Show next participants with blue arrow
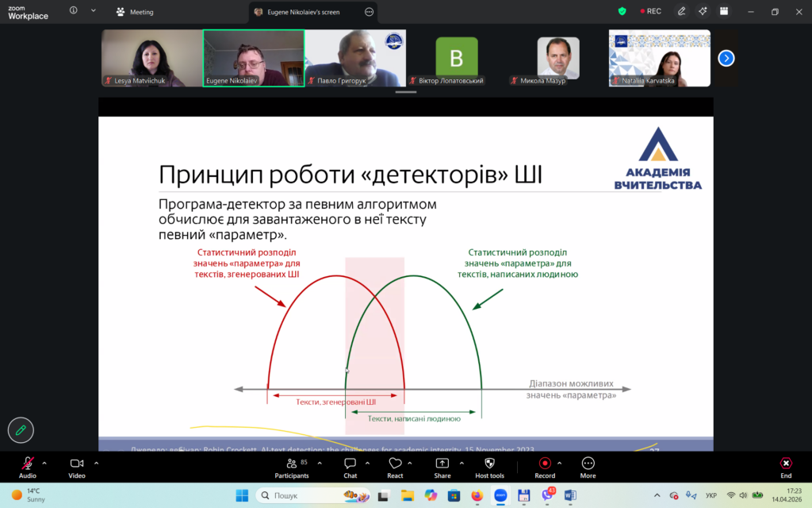The height and width of the screenshot is (508, 812). [x=726, y=58]
